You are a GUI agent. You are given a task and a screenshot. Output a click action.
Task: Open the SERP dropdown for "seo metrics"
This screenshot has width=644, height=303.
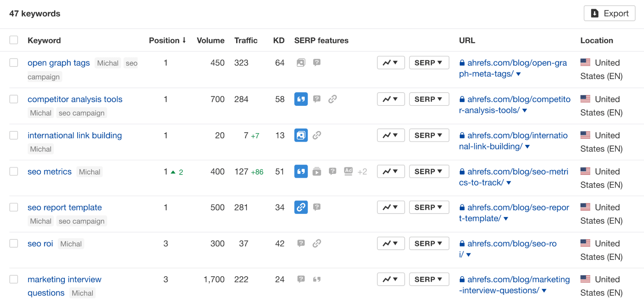tap(429, 171)
